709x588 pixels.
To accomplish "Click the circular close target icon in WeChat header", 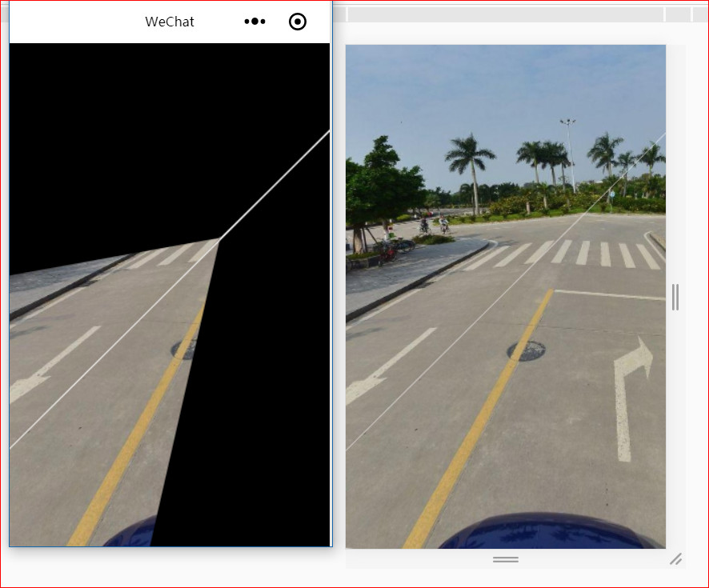I will coord(298,22).
